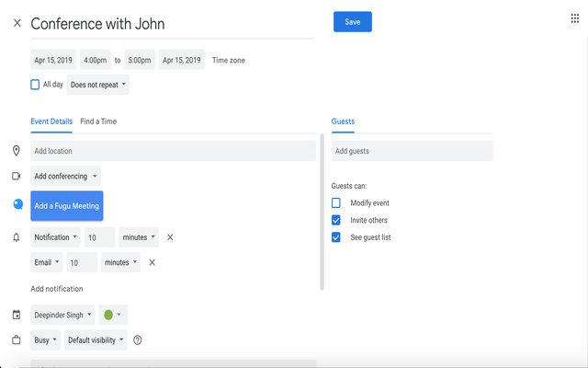This screenshot has width=588, height=368.
Task: Click the help icon beside Default visibility
Action: pos(138,340)
